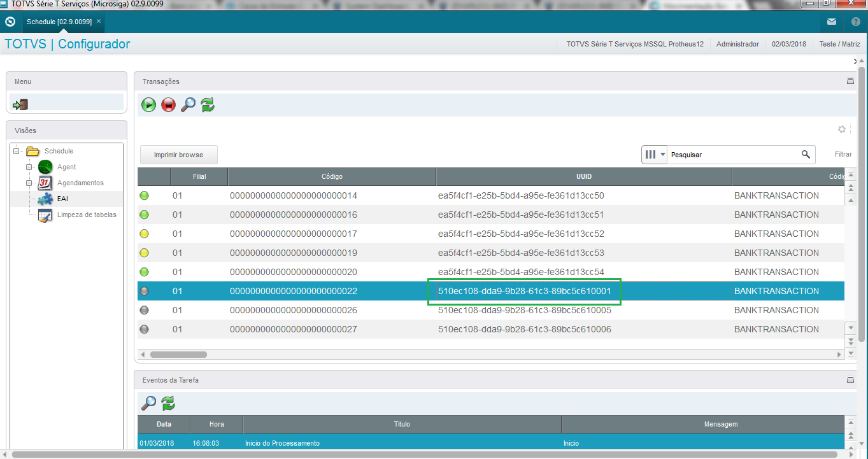Refresh the Eventos da Tarefa list
Screen dimensions: 868x459
[x=168, y=403]
